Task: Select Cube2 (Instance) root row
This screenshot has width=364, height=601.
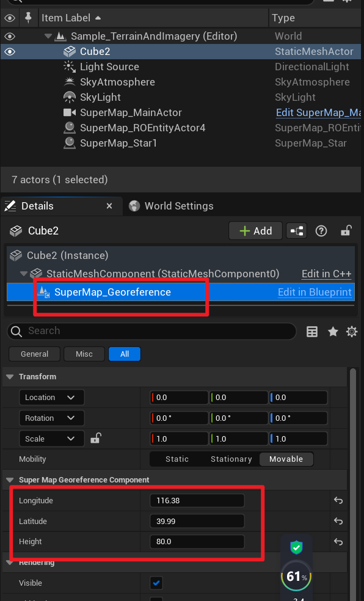Action: tap(181, 255)
